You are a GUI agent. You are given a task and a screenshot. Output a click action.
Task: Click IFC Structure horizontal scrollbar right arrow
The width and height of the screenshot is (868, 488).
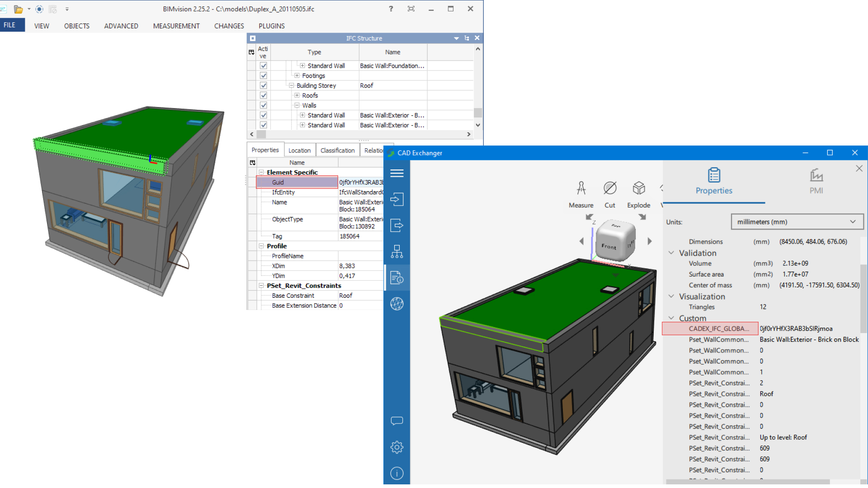469,134
